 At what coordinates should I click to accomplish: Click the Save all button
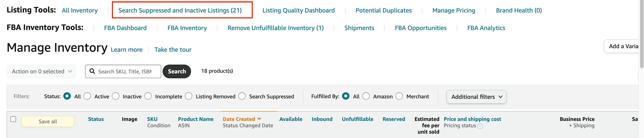pyautogui.click(x=47, y=122)
